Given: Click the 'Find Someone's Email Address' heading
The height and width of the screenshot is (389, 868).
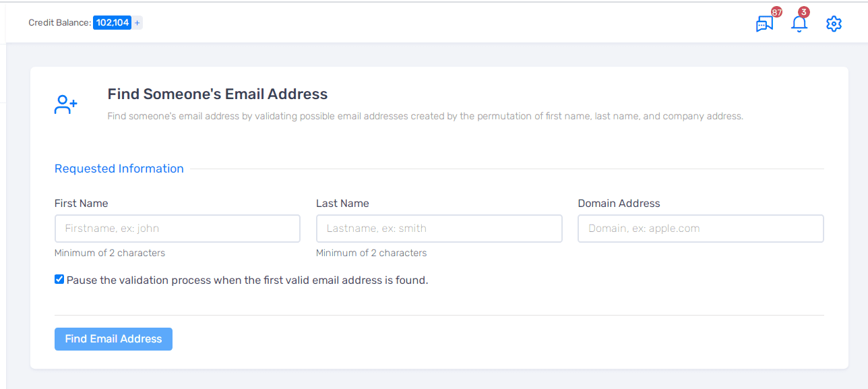Looking at the screenshot, I should (218, 94).
